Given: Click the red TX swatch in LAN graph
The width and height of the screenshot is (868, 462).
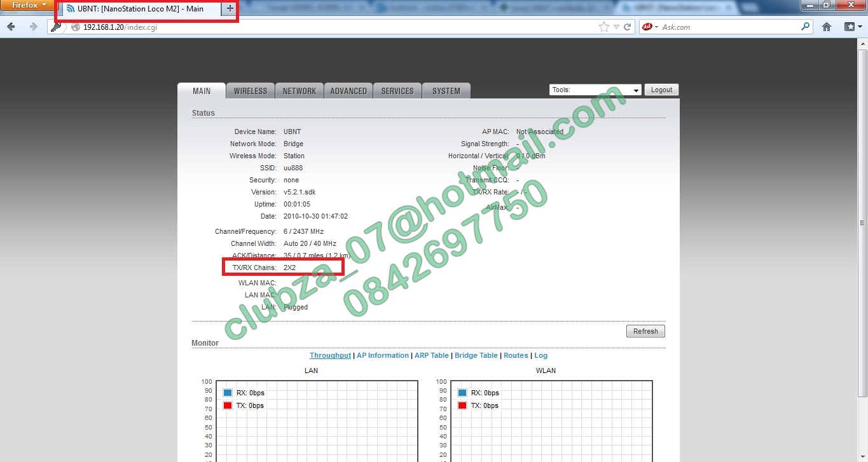Looking at the screenshot, I should pyautogui.click(x=228, y=405).
